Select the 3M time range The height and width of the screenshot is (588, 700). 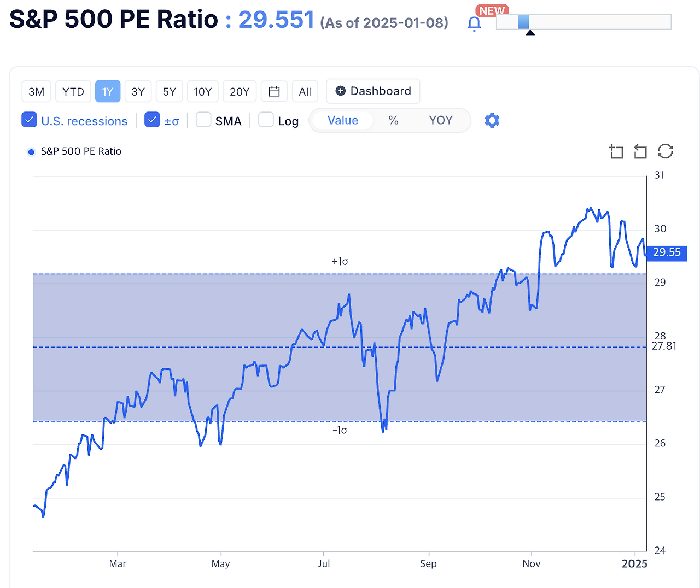click(36, 91)
